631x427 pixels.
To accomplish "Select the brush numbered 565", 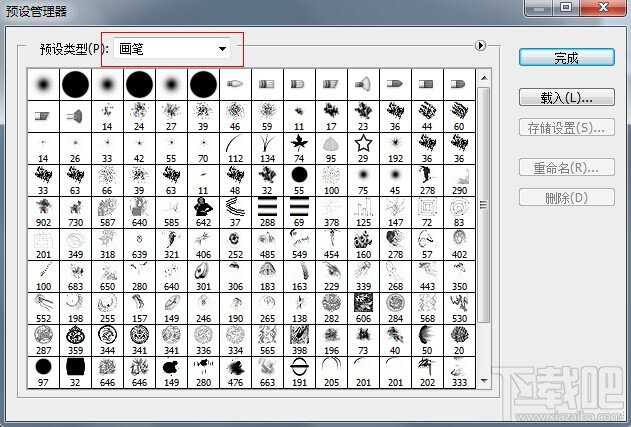I will pyautogui.click(x=267, y=340).
